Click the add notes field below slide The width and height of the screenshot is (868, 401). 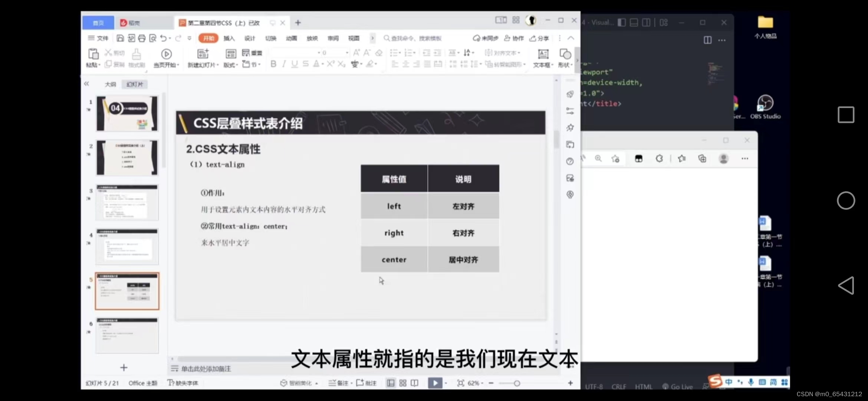(x=206, y=369)
